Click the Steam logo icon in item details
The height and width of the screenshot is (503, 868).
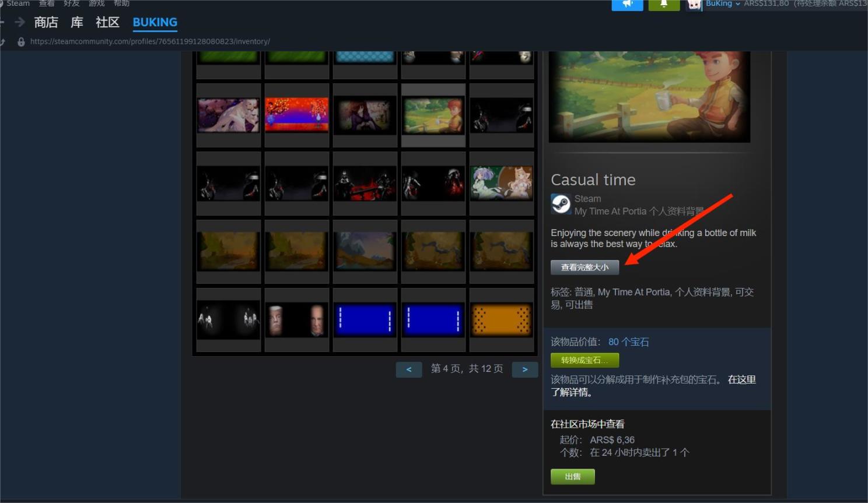[x=561, y=205]
